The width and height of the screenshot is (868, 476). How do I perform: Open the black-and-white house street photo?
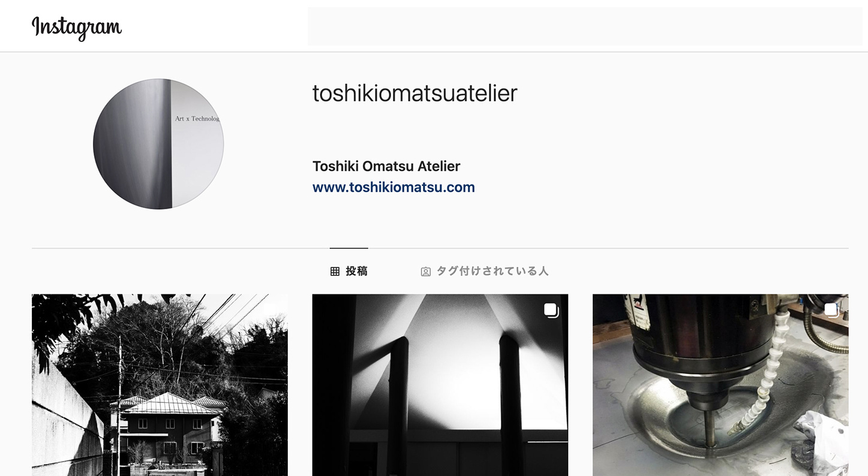160,385
